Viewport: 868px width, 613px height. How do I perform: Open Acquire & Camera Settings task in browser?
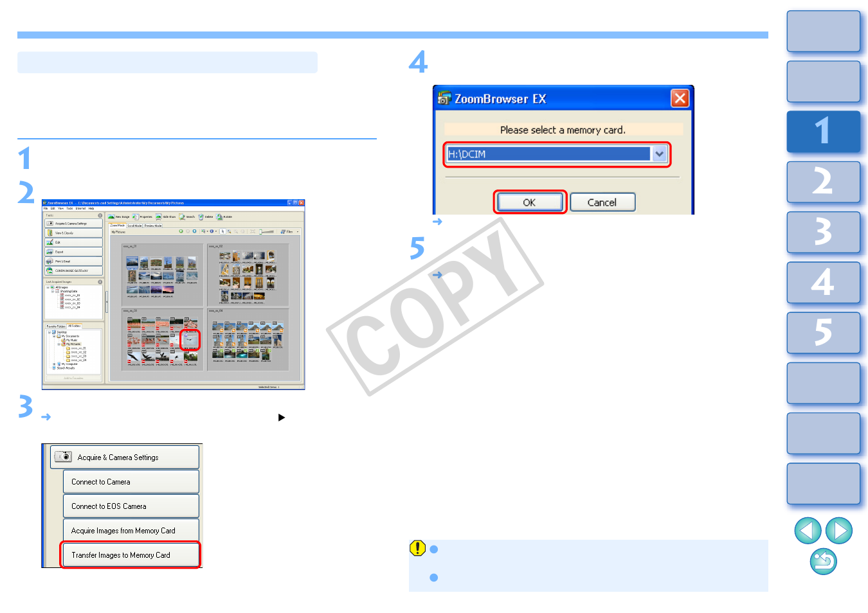(x=74, y=224)
